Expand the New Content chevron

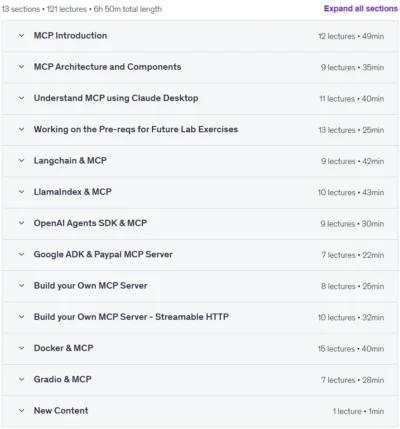pos(21,411)
